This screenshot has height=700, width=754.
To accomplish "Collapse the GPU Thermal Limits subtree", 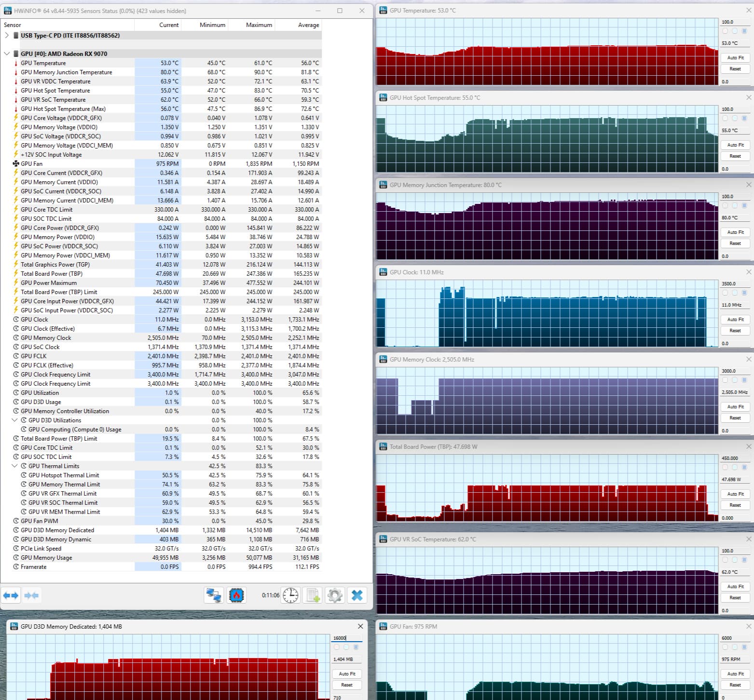I will click(14, 466).
